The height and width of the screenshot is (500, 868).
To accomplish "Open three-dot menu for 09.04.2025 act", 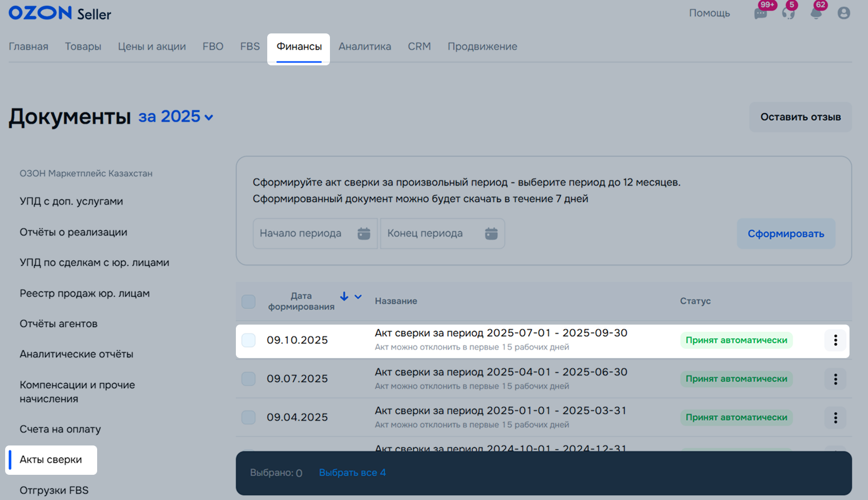I will pos(836,418).
